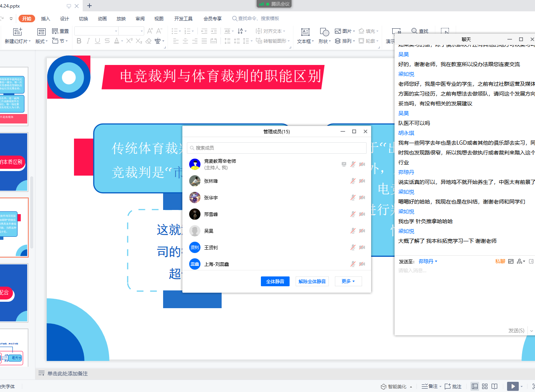Image resolution: width=535 pixels, height=392 pixels.
Task: Switch to slide sorter grid view icon
Action: click(x=485, y=386)
